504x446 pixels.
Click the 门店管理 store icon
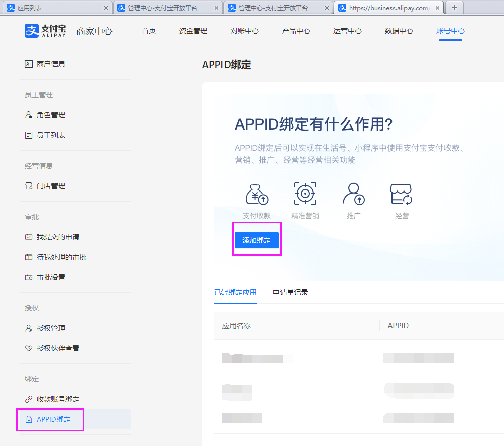point(29,186)
